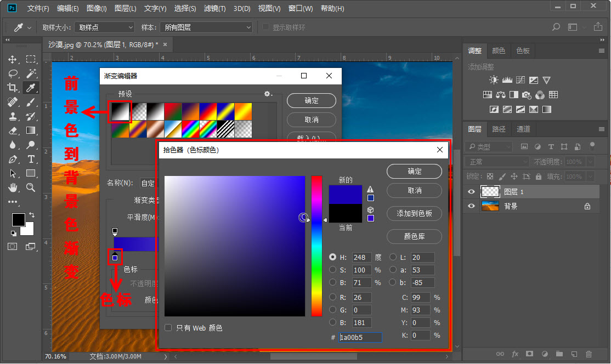611x364 pixels.
Task: Select the Eyedropper tool in toolbox
Action: point(31,88)
